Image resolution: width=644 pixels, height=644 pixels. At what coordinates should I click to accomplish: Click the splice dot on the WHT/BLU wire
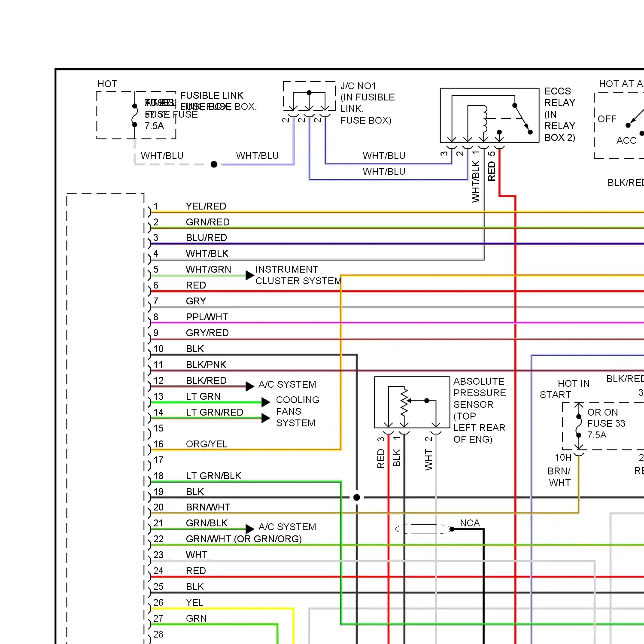(x=214, y=164)
